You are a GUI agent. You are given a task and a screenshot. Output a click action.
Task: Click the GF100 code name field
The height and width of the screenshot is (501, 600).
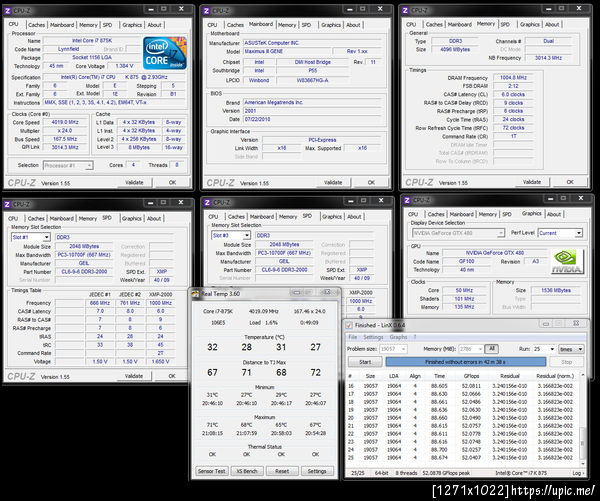click(466, 261)
